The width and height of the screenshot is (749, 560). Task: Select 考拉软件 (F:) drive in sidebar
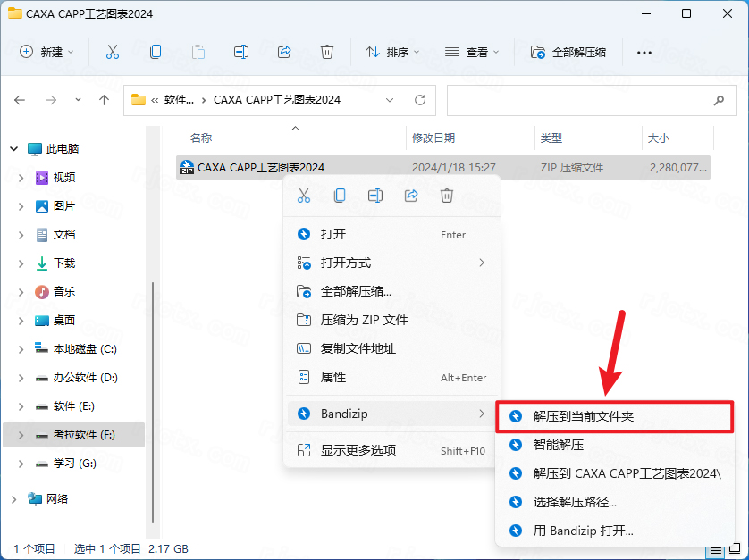pyautogui.click(x=85, y=435)
